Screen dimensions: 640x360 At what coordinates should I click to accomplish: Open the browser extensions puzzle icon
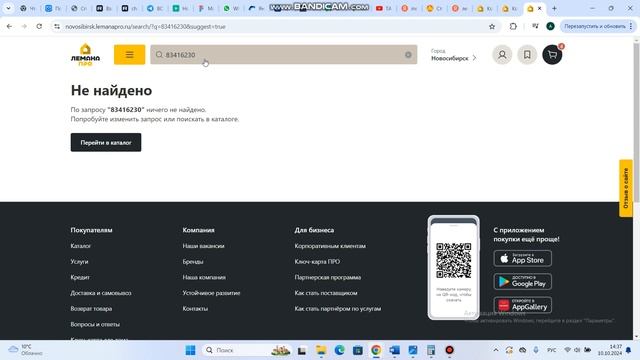point(513,26)
